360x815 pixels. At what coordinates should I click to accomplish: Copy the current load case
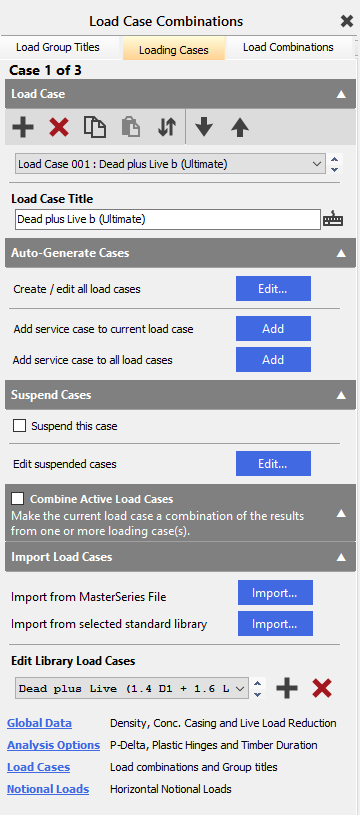95,127
